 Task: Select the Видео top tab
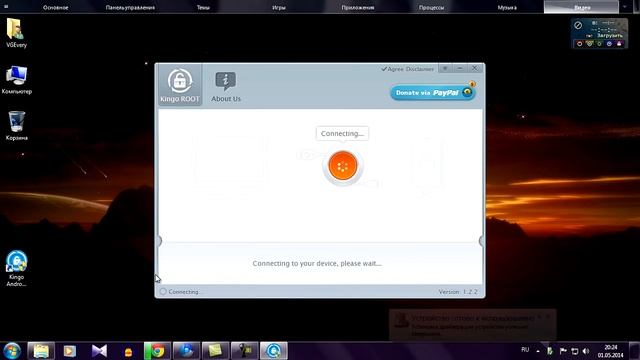pos(581,7)
